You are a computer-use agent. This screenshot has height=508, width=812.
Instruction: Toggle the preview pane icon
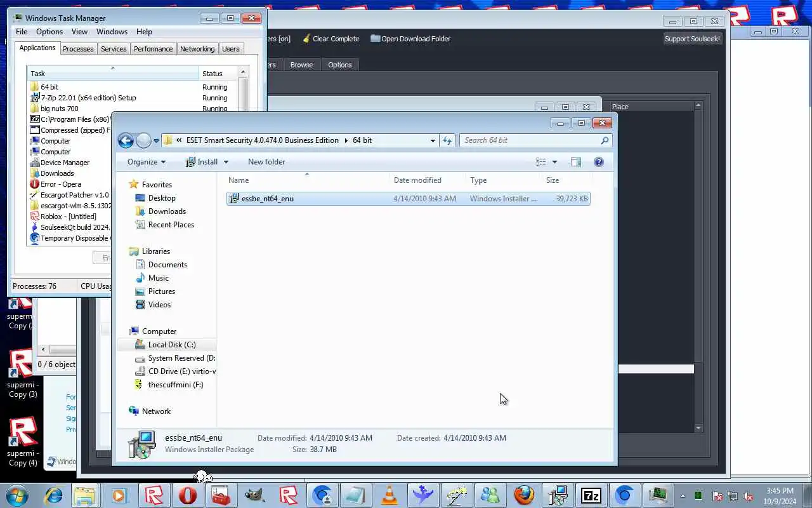(x=576, y=162)
